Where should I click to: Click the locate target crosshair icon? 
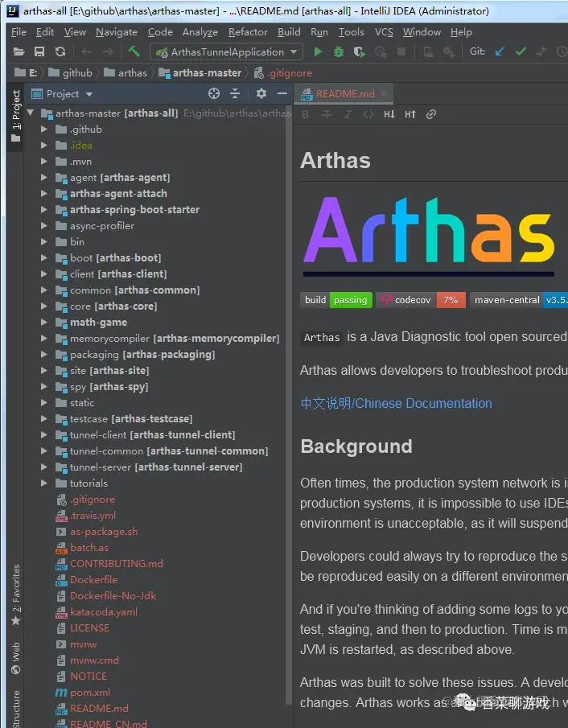214,94
